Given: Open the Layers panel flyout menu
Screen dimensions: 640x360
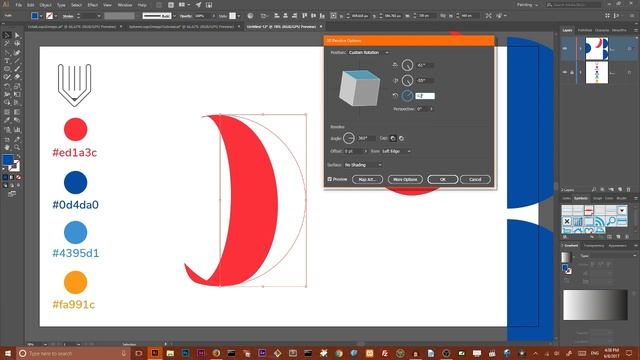Looking at the screenshot, I should [636, 30].
